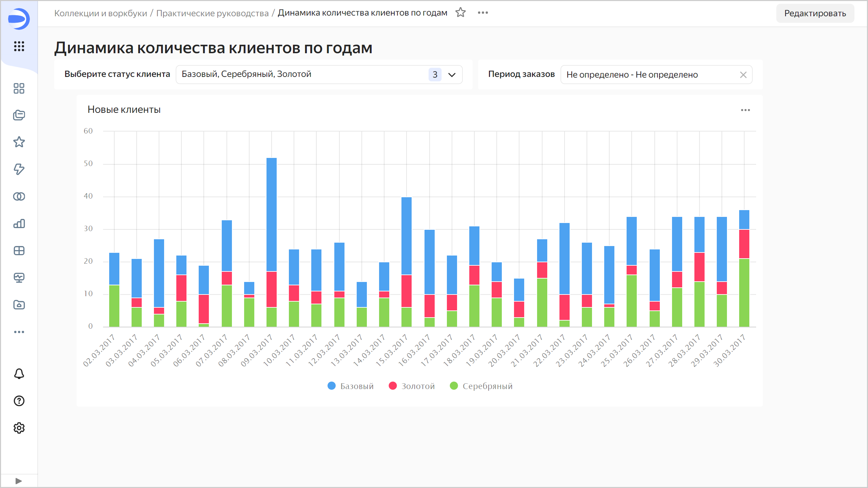This screenshot has width=868, height=488.
Task: Open the datasets overlapping circles icon
Action: (x=19, y=197)
